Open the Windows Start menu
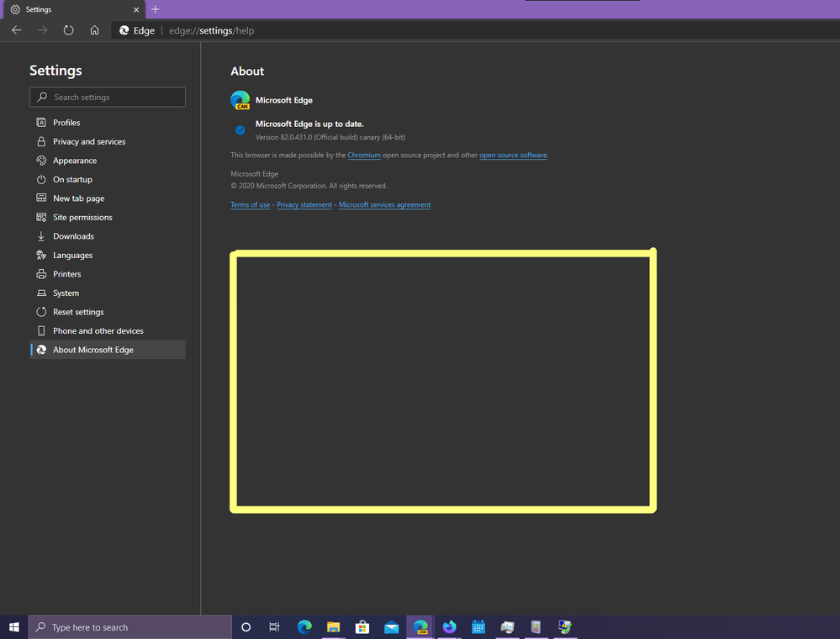The image size is (840, 639). [14, 626]
